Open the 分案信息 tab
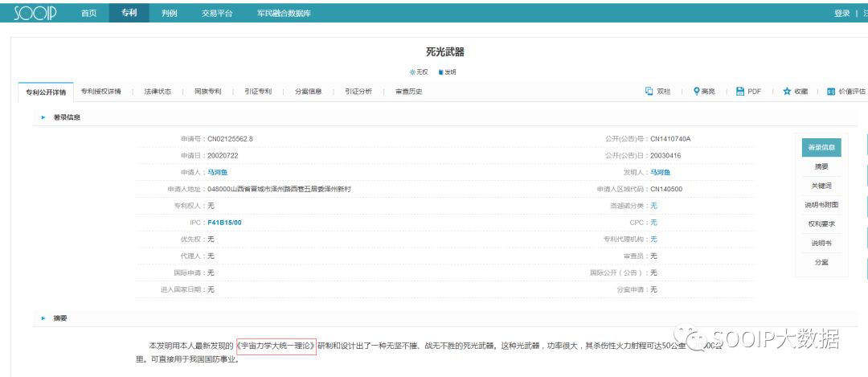 click(309, 92)
